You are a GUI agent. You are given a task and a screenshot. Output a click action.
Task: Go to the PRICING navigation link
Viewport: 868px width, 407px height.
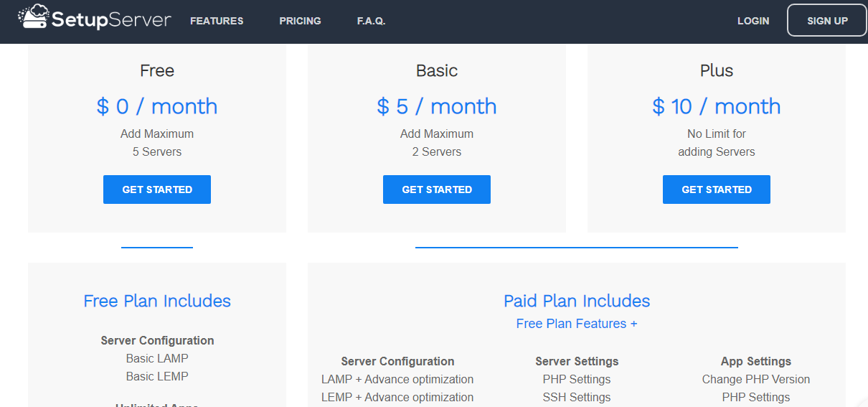click(300, 21)
